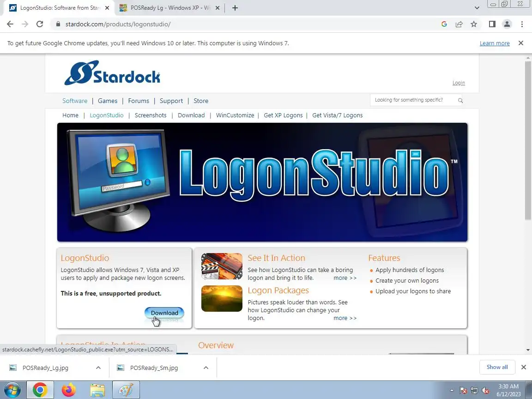Select the LogonStudio browser tab

[58, 8]
